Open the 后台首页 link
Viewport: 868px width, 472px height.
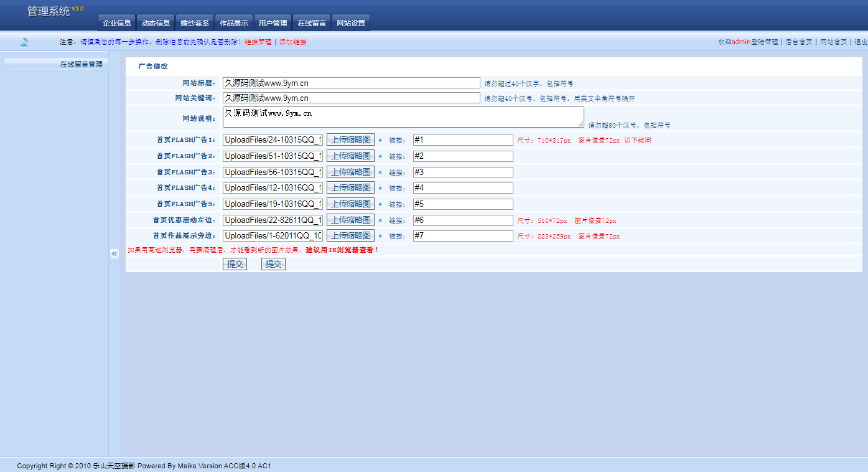(x=799, y=42)
